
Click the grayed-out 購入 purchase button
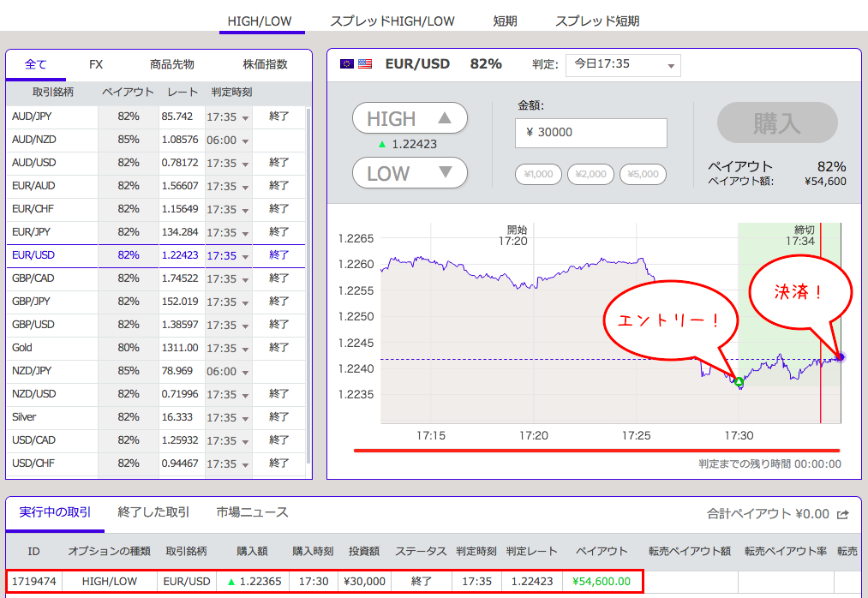[776, 123]
